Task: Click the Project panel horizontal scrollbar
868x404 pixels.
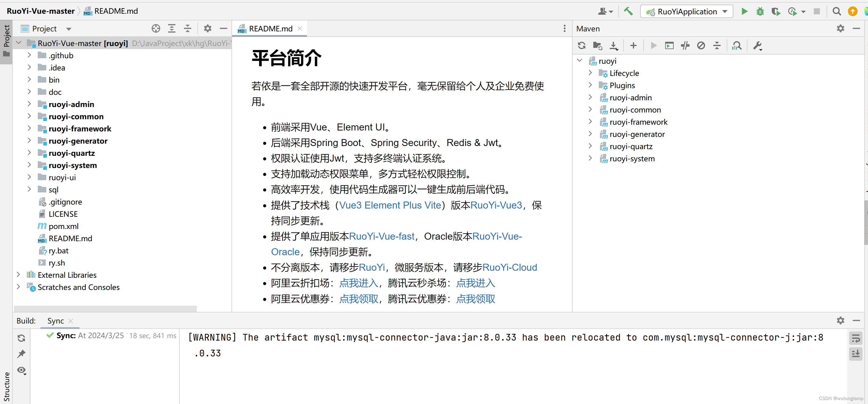Action: tap(105, 309)
